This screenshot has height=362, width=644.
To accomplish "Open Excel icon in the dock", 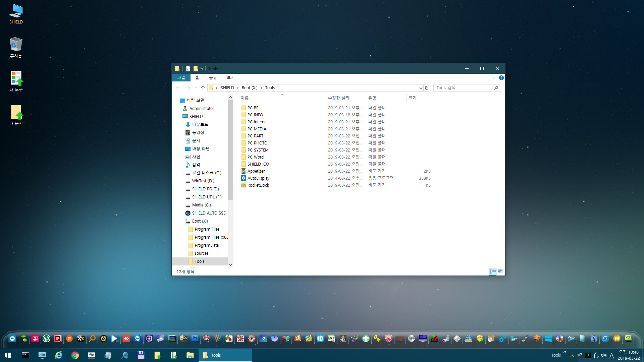I will (x=332, y=339).
